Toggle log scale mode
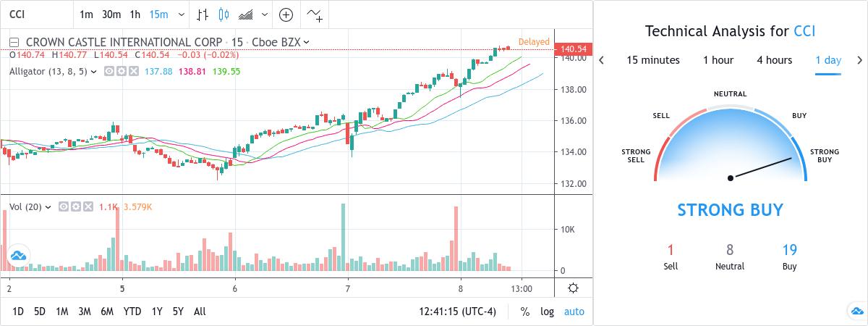868x326 pixels. (x=547, y=312)
